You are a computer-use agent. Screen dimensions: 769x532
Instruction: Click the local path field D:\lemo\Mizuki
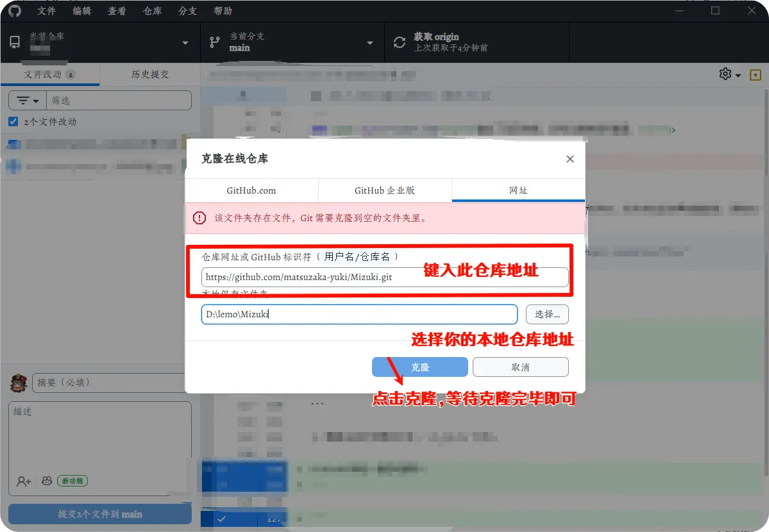click(x=360, y=314)
